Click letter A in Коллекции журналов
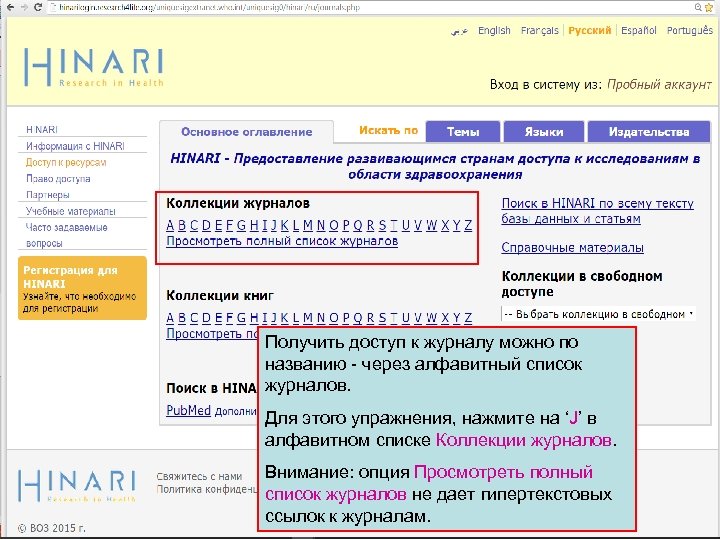This screenshot has height=540, width=720. click(170, 225)
